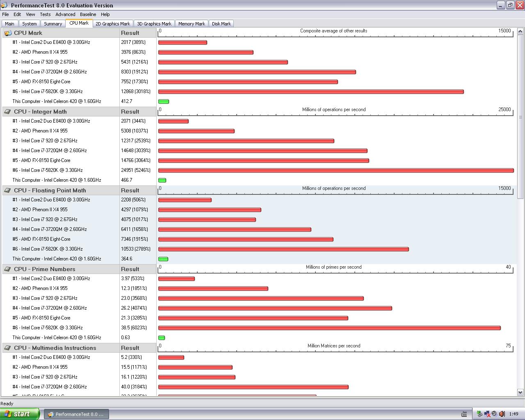525x420 pixels.
Task: Click the CPU - Floating Point Math header label
Action: pyautogui.click(x=50, y=190)
